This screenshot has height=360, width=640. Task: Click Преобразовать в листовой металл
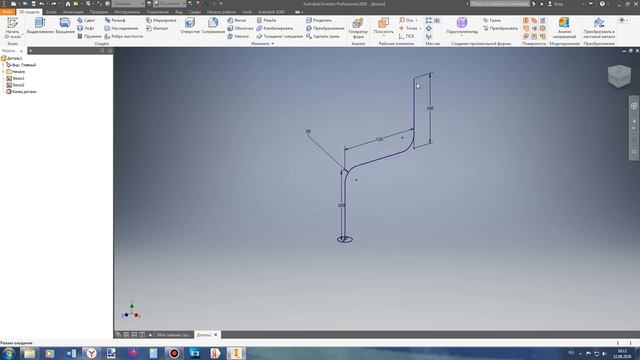click(x=599, y=28)
